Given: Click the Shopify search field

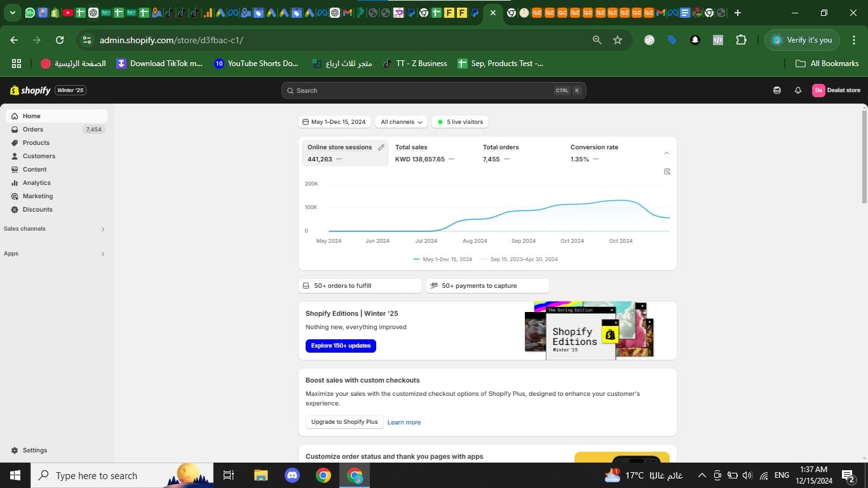Looking at the screenshot, I should pyautogui.click(x=433, y=90).
